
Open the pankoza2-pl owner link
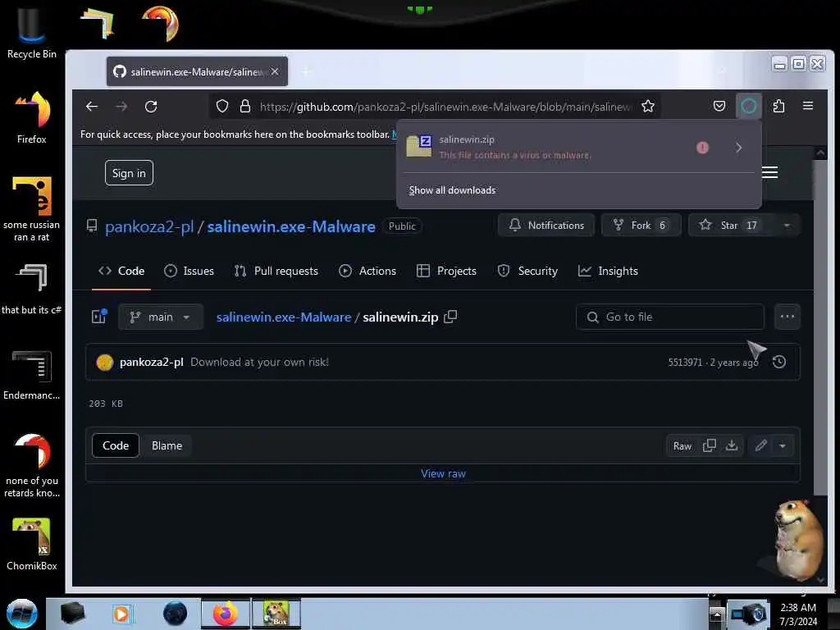click(149, 226)
